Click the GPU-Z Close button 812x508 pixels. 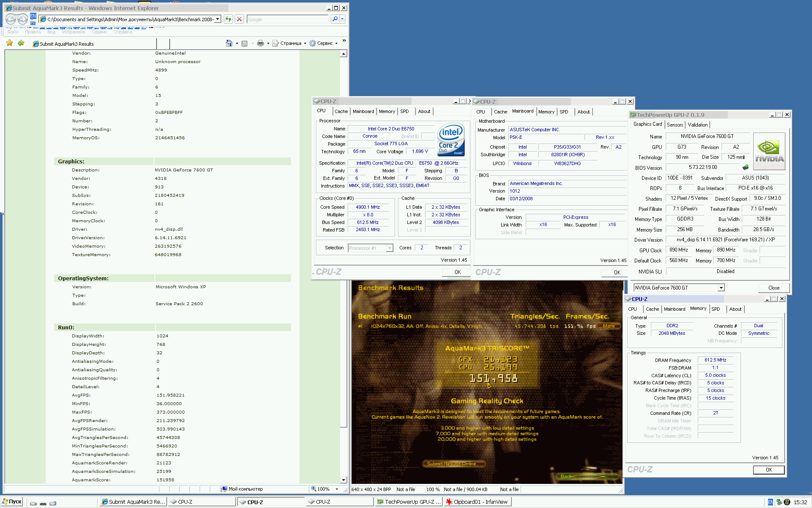[774, 288]
